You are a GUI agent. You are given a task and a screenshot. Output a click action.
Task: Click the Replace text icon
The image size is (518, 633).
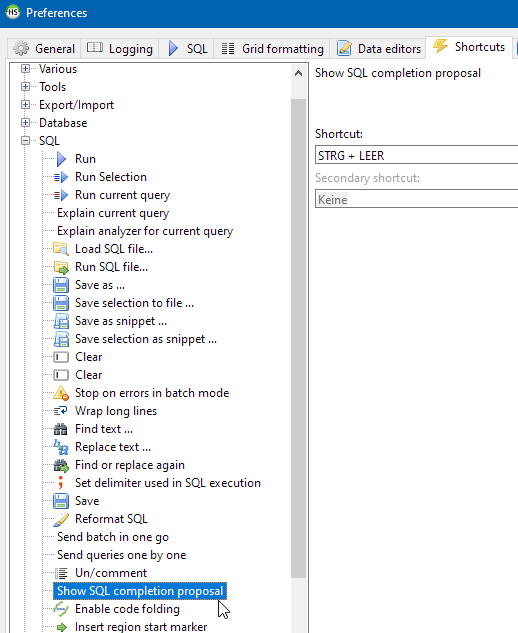tap(61, 447)
